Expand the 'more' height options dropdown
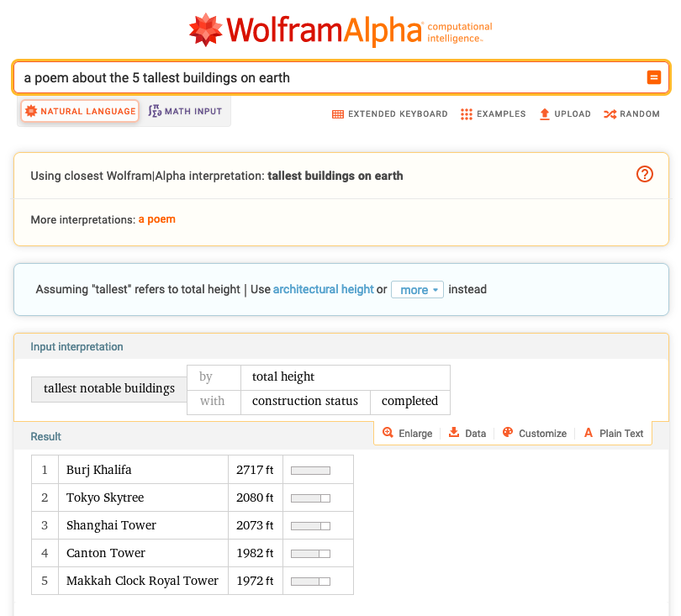 pos(417,290)
